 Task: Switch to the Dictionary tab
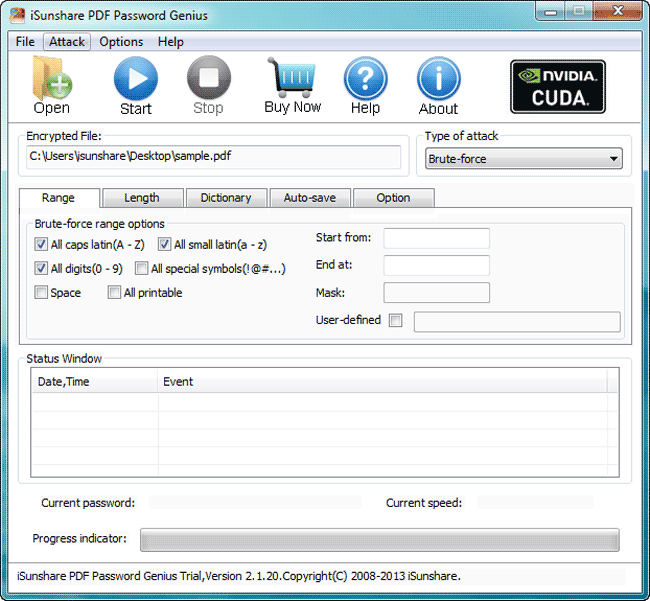(x=226, y=198)
